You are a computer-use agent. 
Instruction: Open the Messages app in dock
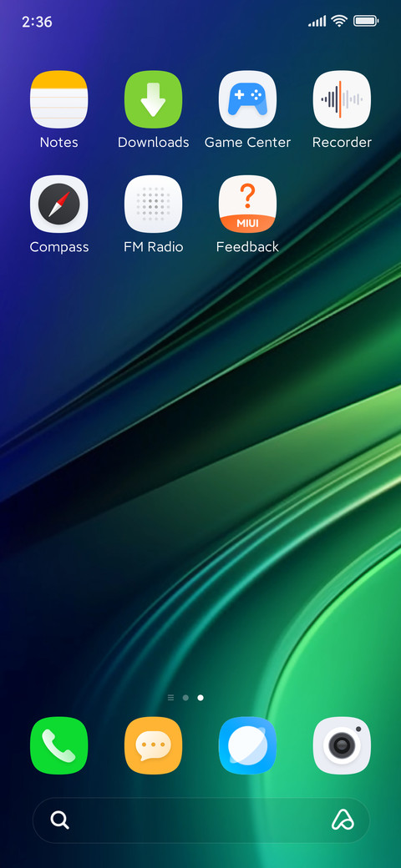(154, 745)
